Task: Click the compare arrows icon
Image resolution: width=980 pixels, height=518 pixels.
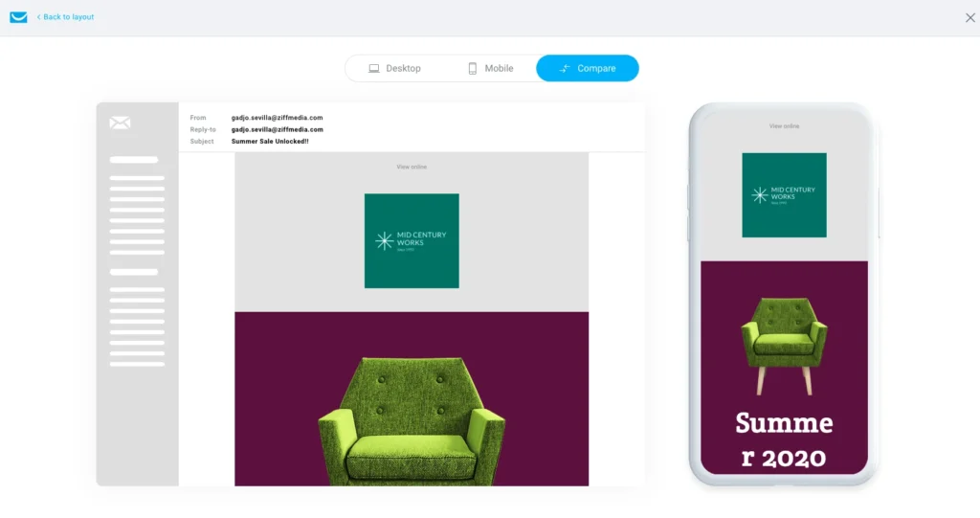Action: pos(565,68)
